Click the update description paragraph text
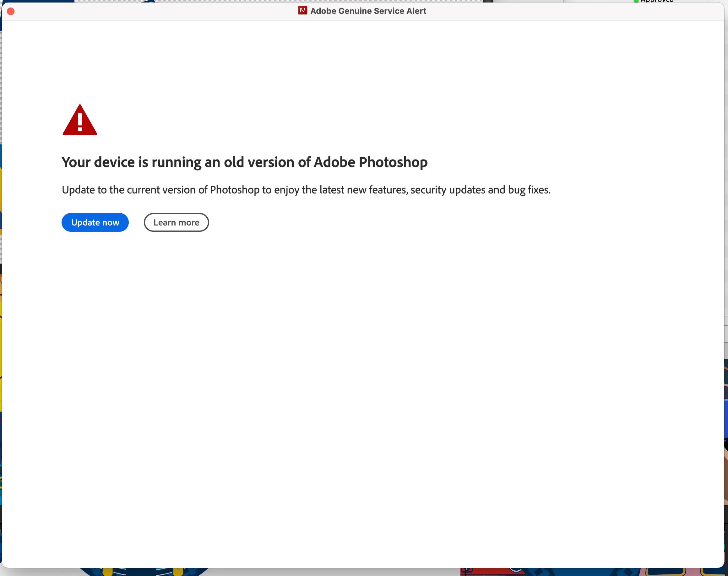The image size is (728, 576). (x=306, y=190)
